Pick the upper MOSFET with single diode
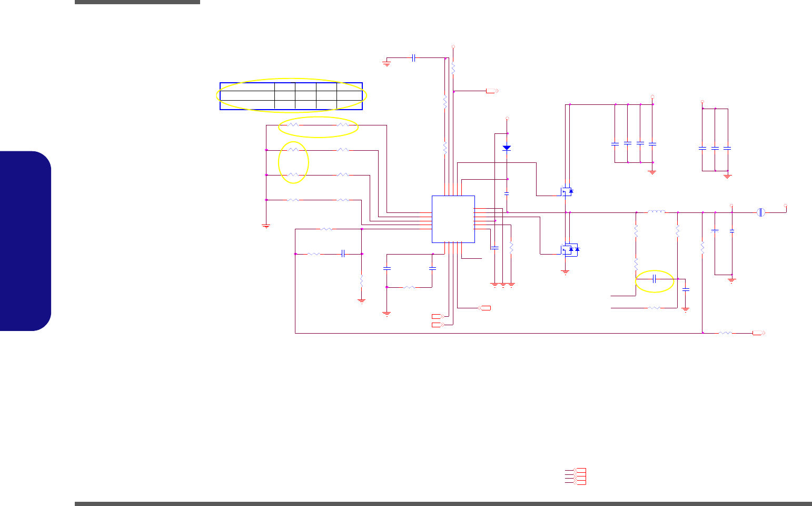 tap(567, 191)
